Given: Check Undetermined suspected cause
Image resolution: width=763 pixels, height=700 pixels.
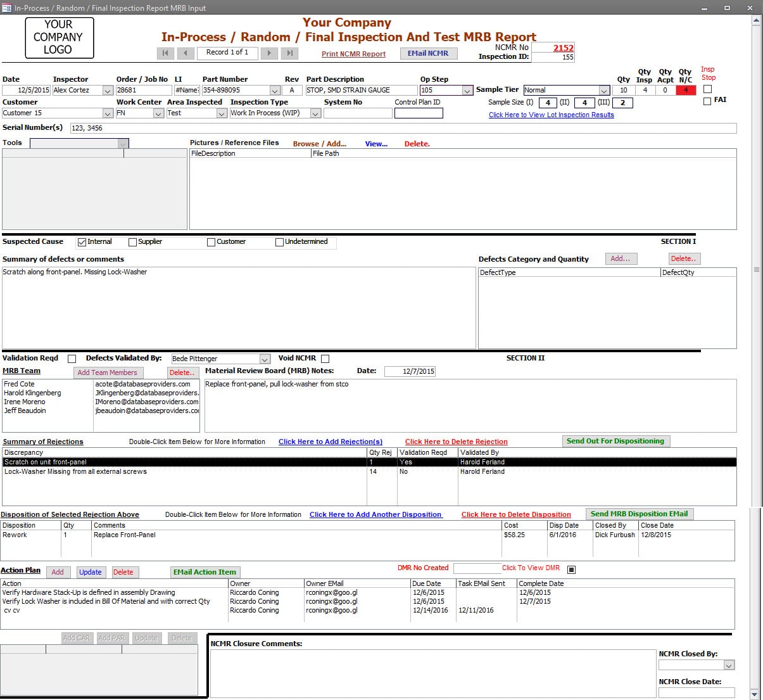Looking at the screenshot, I should tap(279, 242).
